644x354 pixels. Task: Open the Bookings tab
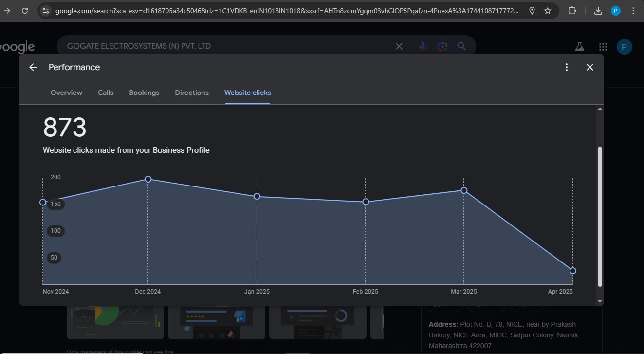pyautogui.click(x=144, y=93)
